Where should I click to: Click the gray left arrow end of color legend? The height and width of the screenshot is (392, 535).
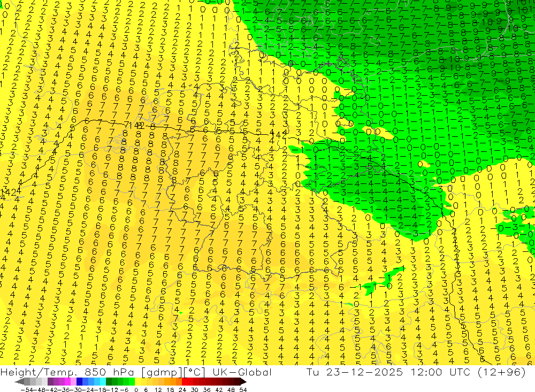[x=19, y=381]
